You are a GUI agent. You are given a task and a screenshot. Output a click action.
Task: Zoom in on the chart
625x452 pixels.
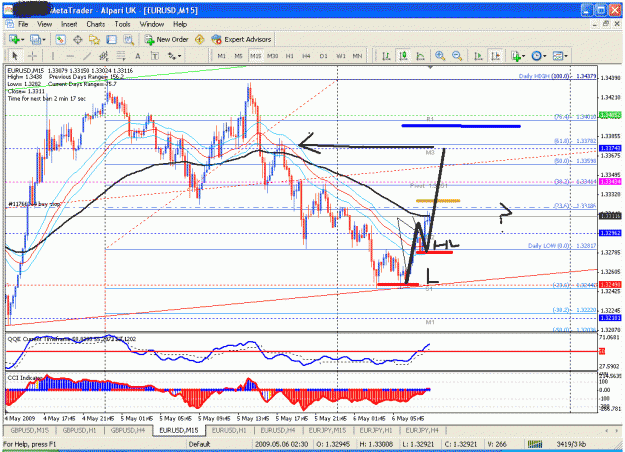click(x=440, y=56)
